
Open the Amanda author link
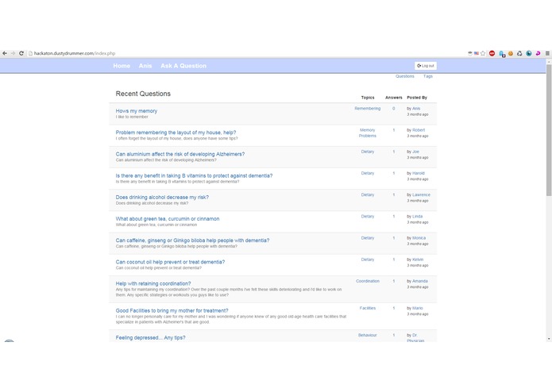pos(420,281)
